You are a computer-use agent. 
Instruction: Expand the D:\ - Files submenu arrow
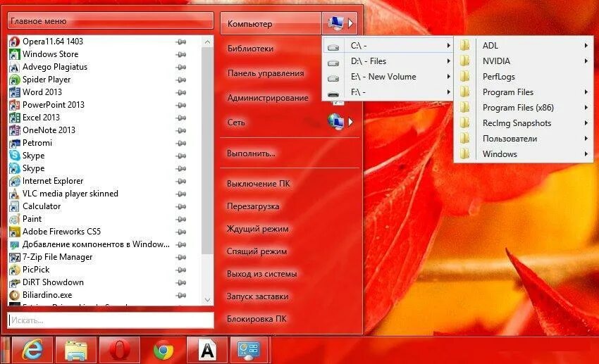[448, 61]
